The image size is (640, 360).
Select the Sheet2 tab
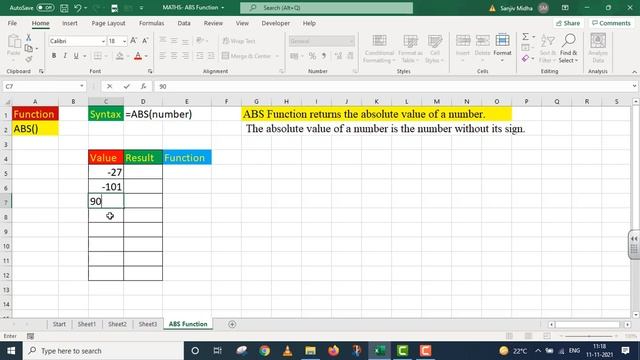click(x=117, y=324)
